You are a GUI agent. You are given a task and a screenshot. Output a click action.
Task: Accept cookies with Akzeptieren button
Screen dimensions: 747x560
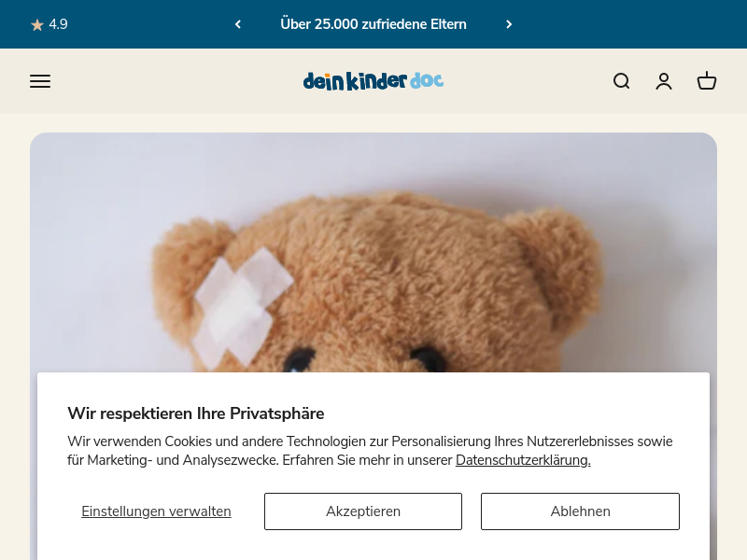click(x=363, y=511)
